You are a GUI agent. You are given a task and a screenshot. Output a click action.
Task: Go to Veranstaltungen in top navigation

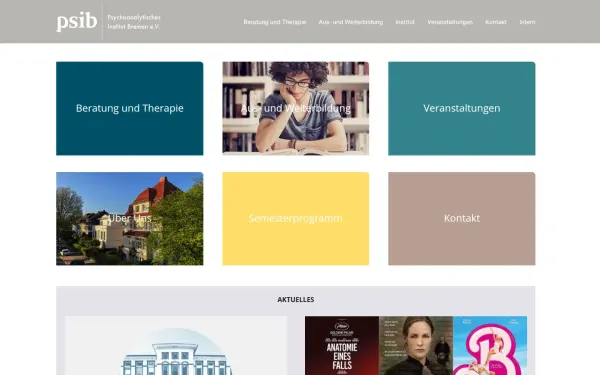coord(450,22)
